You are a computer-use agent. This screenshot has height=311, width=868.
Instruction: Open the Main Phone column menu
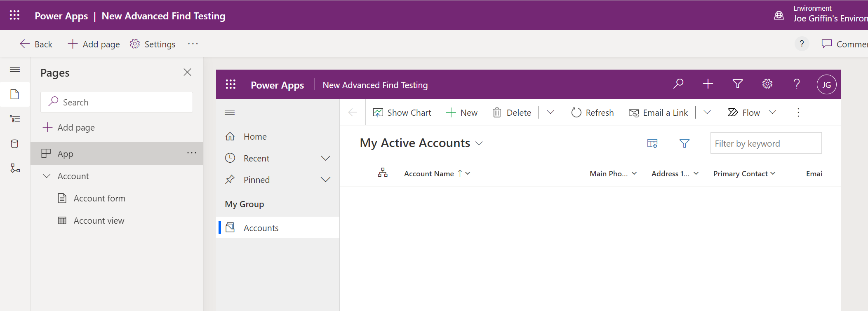[x=634, y=173]
